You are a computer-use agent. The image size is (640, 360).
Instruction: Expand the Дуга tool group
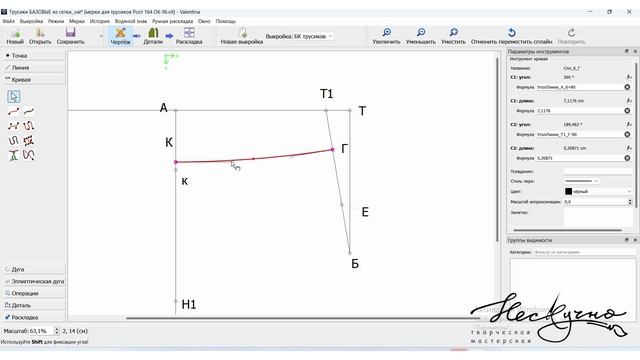click(34, 269)
